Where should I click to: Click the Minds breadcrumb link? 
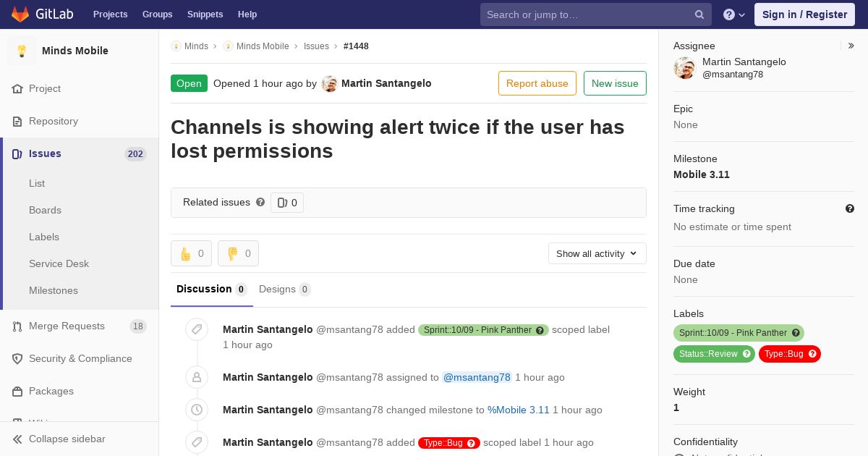click(x=196, y=46)
